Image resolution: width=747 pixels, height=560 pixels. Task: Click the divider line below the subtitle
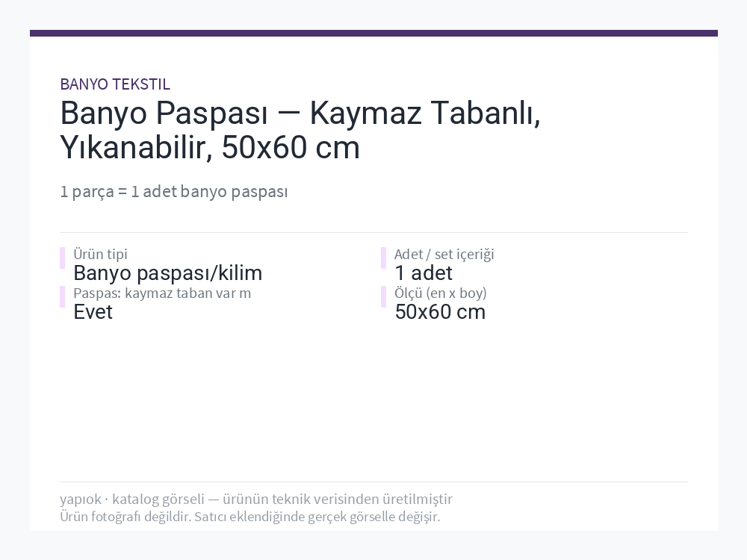(x=373, y=232)
